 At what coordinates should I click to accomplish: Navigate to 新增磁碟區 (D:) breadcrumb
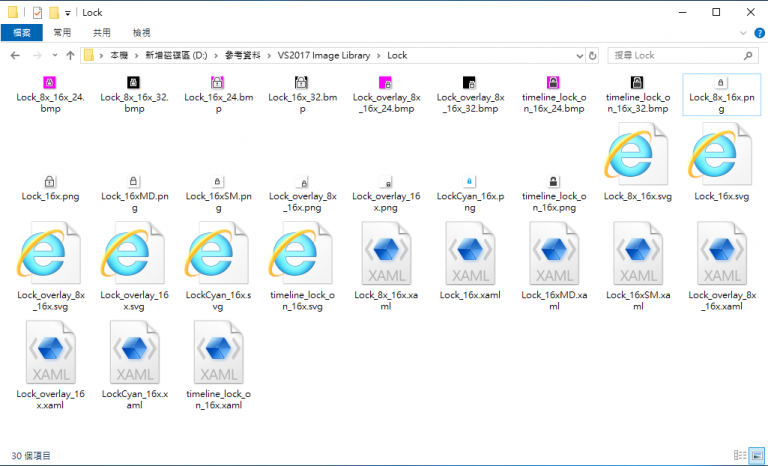(176, 55)
